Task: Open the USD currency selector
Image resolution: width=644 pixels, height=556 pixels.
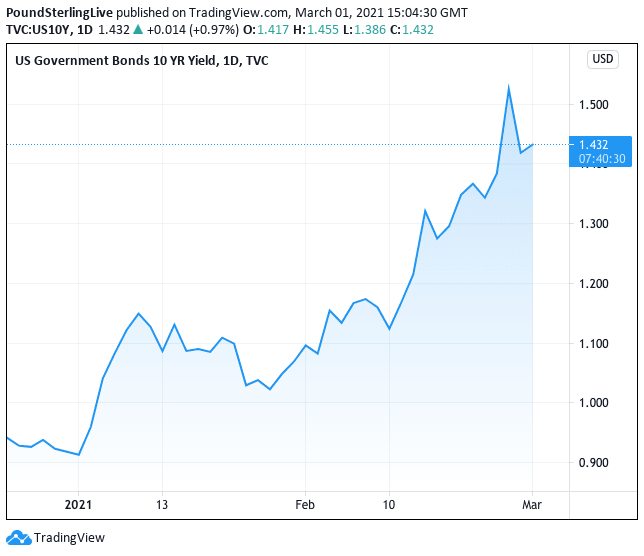Action: click(x=603, y=59)
